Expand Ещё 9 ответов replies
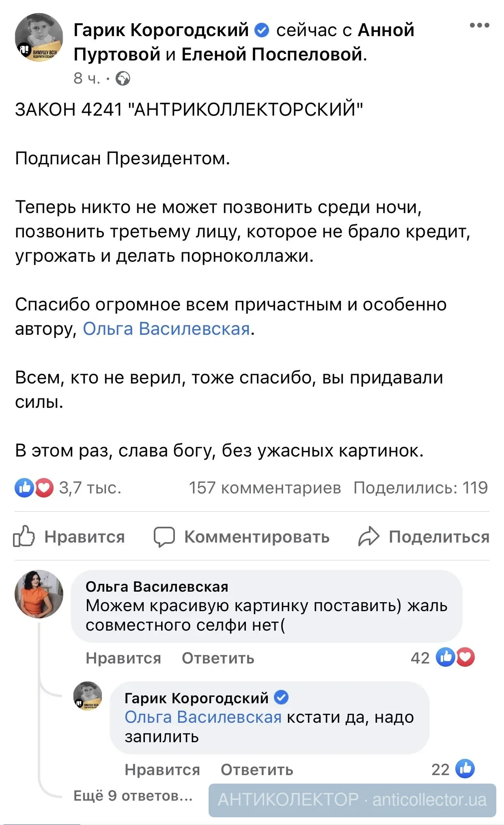Image resolution: width=504 pixels, height=825 pixels. click(133, 796)
